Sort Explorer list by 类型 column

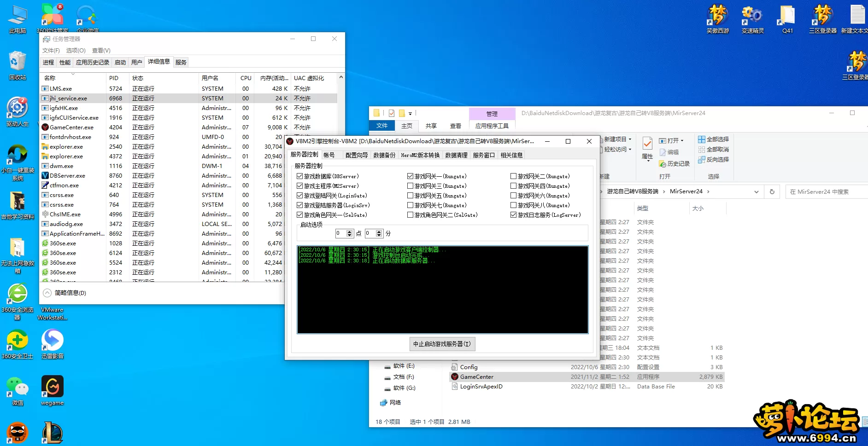(x=661, y=209)
